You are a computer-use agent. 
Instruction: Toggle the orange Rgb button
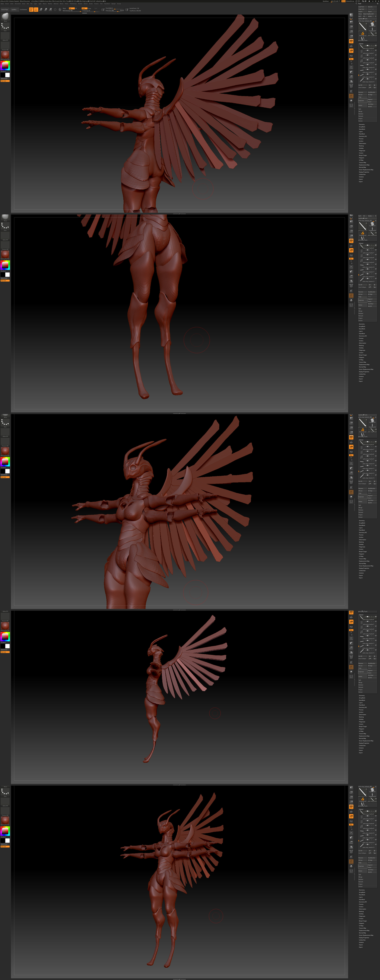coord(72,8)
